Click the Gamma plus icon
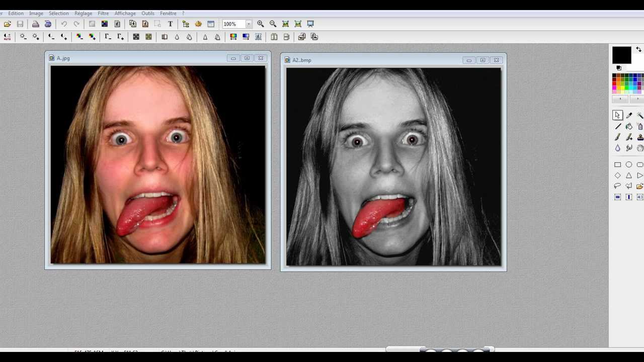The height and width of the screenshot is (362, 644). coord(120,37)
